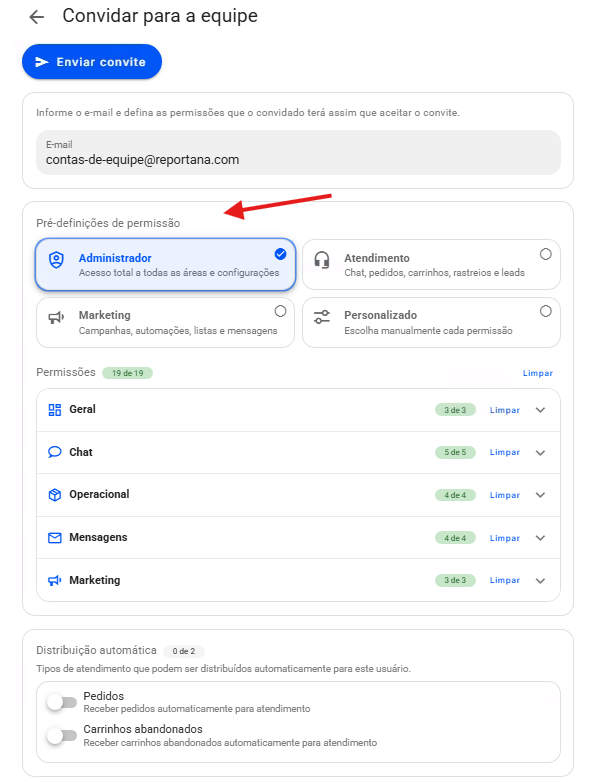Click the Mensagens section label
The height and width of the screenshot is (782, 591).
[98, 537]
